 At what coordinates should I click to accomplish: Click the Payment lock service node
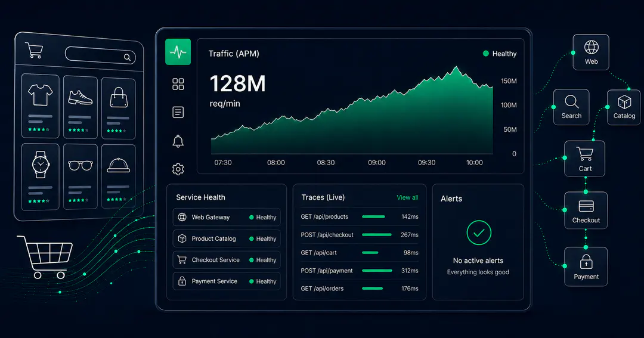coord(586,266)
